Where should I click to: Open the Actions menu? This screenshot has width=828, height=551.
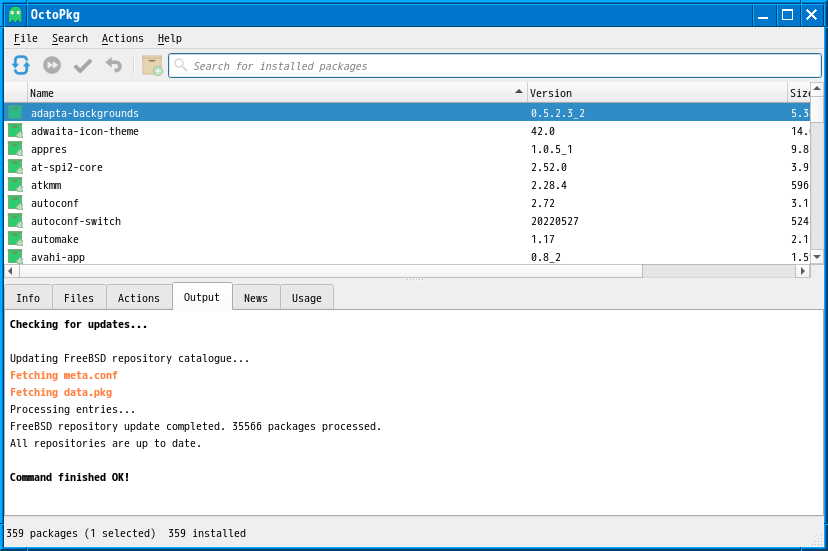coord(122,38)
